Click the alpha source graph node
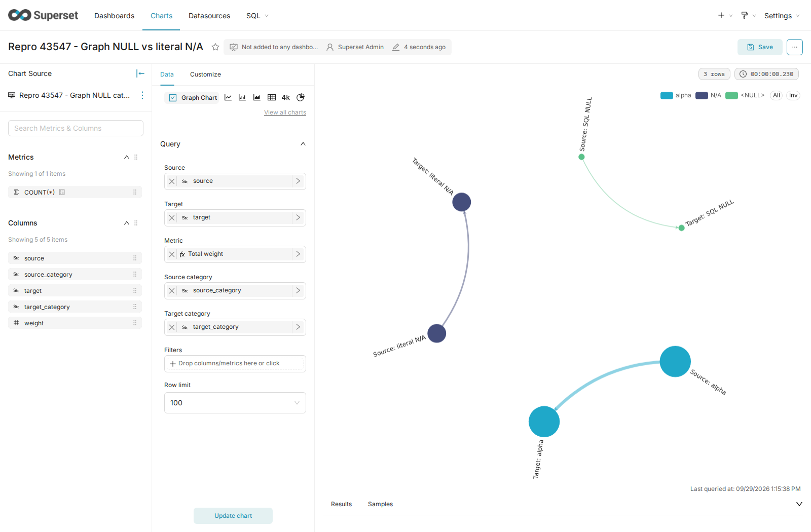The height and width of the screenshot is (532, 811). coord(675,361)
